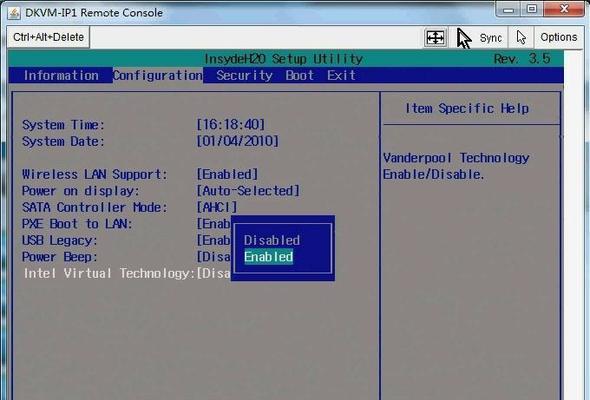The height and width of the screenshot is (400, 590).
Task: Click the large black mouse cursor icon
Action: 464,38
